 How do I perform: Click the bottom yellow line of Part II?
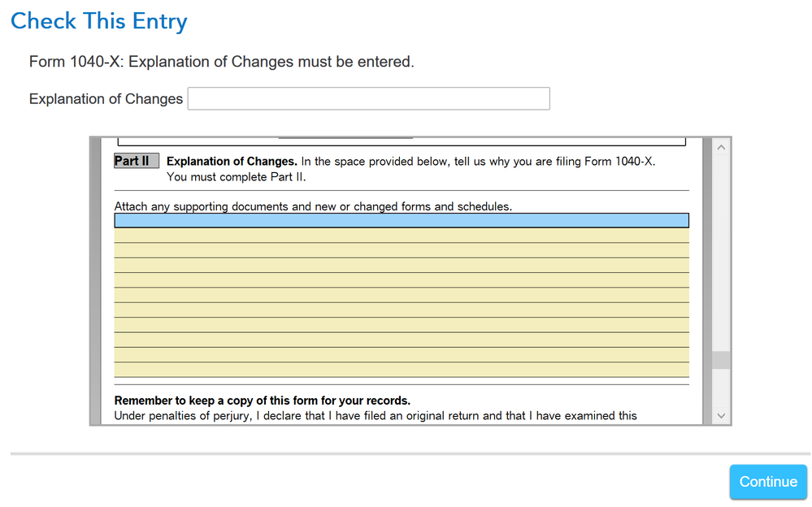(x=402, y=370)
